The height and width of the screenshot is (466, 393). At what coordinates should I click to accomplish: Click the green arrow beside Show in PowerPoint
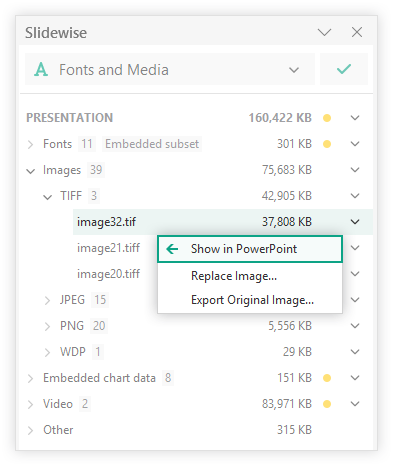pyautogui.click(x=172, y=249)
